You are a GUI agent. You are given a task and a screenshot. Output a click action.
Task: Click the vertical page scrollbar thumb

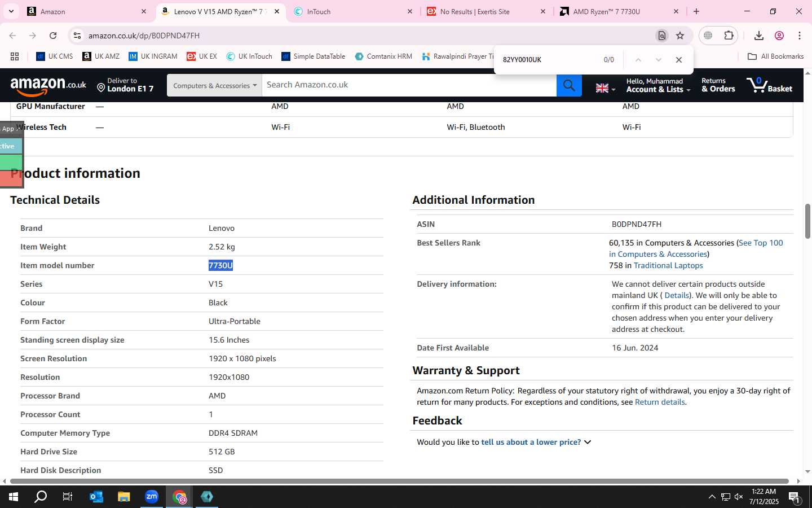807,221
